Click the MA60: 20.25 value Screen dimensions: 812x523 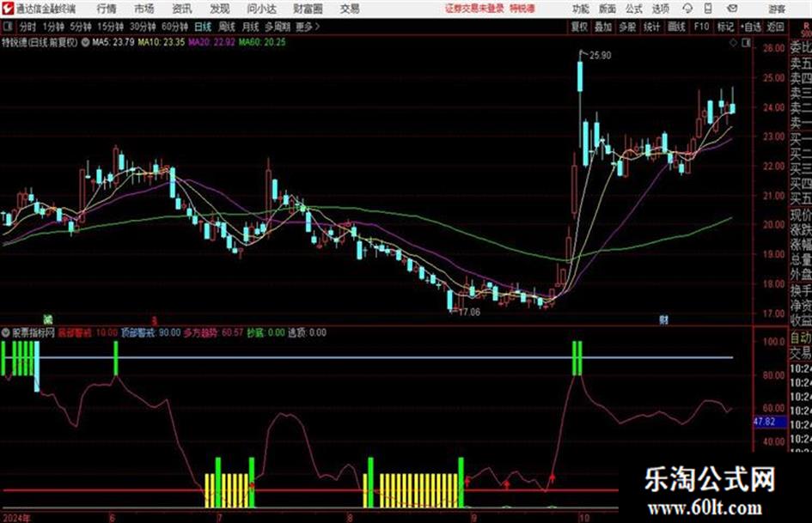point(262,42)
